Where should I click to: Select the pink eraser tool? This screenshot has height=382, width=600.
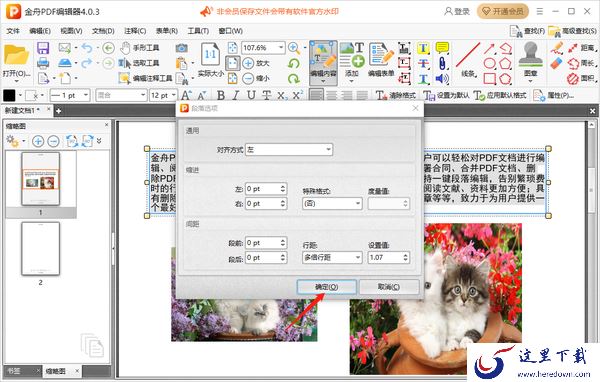tap(557, 63)
